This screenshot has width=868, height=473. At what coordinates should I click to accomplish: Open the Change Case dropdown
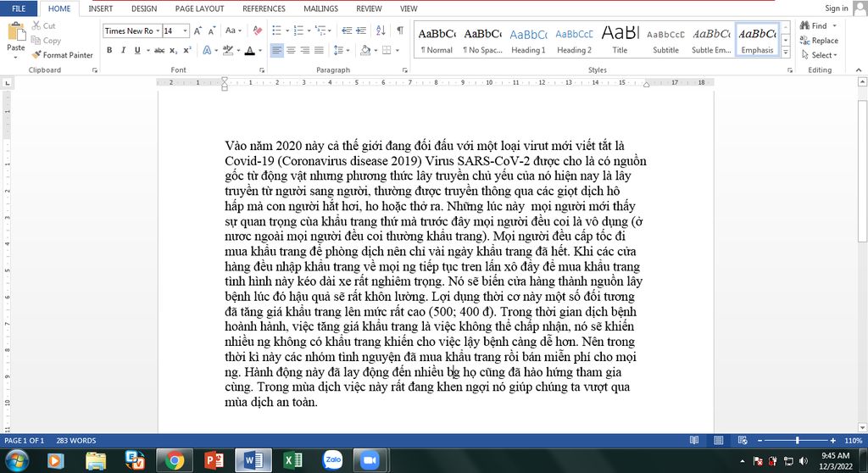click(x=233, y=31)
